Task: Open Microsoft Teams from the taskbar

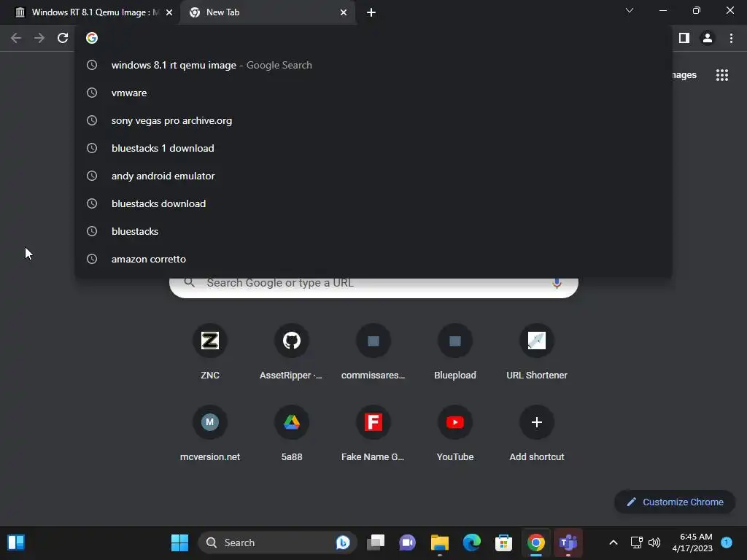Action: point(568,542)
